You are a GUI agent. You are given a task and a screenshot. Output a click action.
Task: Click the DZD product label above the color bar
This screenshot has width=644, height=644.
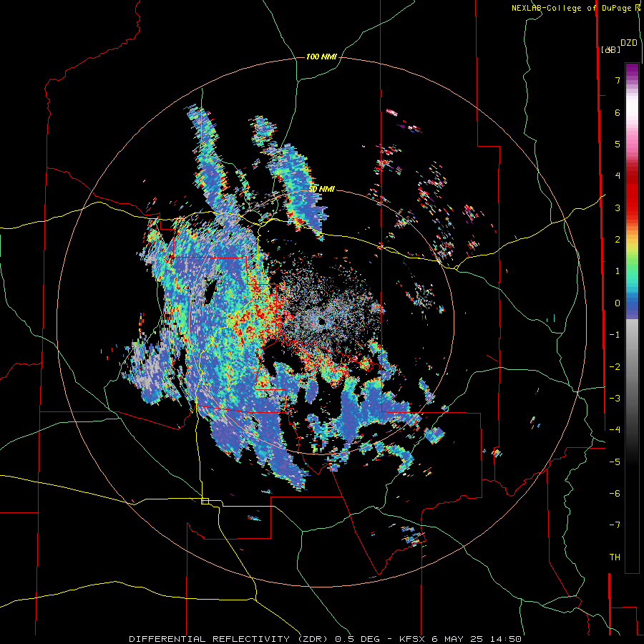[629, 43]
